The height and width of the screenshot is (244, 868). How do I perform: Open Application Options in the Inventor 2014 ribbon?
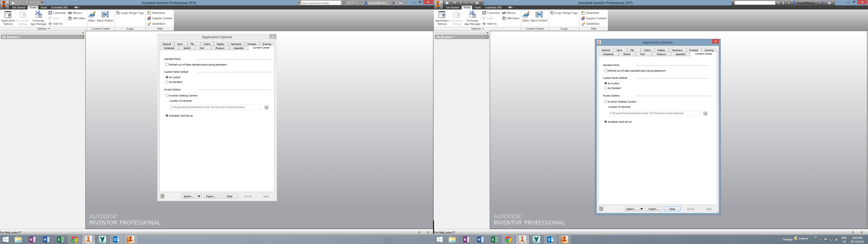(x=8, y=18)
